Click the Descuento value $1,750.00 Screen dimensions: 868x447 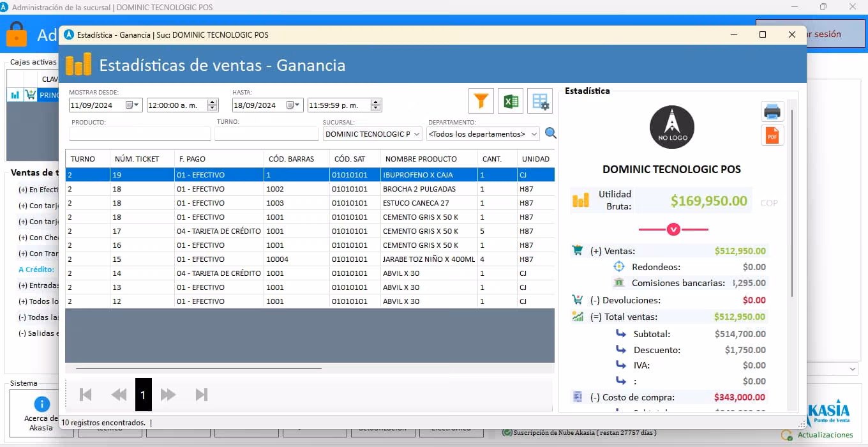tap(745, 350)
